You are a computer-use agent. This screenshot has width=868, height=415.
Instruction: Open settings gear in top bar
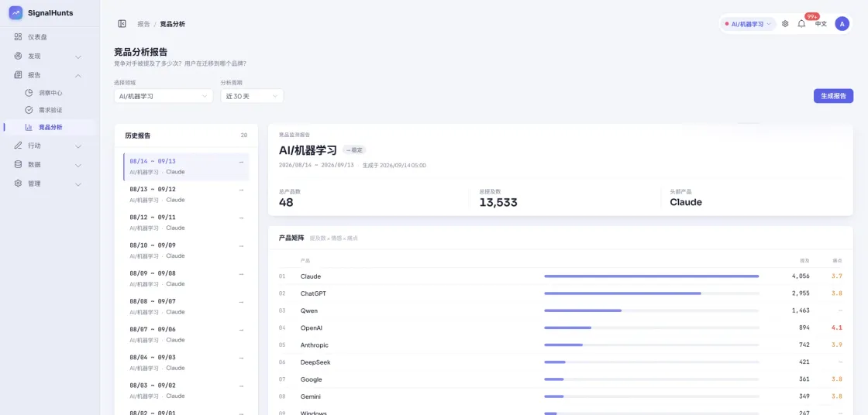[x=785, y=24]
